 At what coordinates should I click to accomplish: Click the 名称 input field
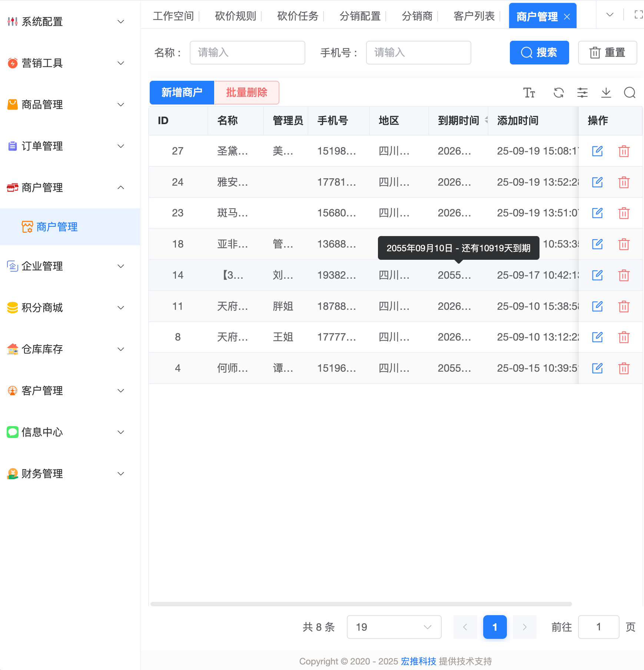click(247, 53)
